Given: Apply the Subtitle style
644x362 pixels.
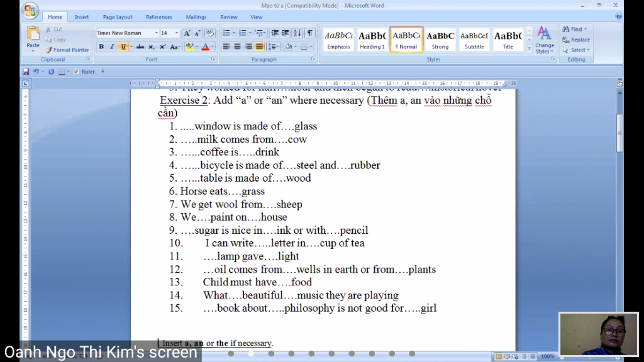Looking at the screenshot, I should point(474,40).
